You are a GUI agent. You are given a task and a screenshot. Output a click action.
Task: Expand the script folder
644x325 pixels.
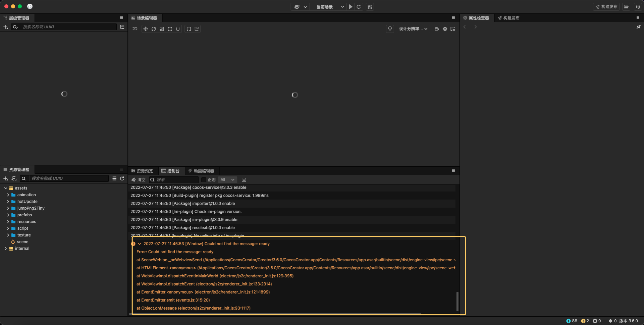click(8, 228)
